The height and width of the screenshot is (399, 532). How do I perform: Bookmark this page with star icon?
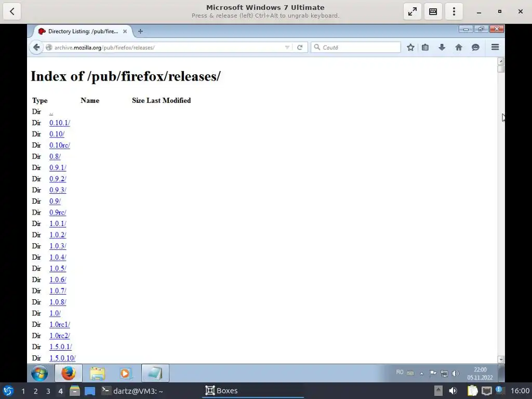pyautogui.click(x=410, y=47)
